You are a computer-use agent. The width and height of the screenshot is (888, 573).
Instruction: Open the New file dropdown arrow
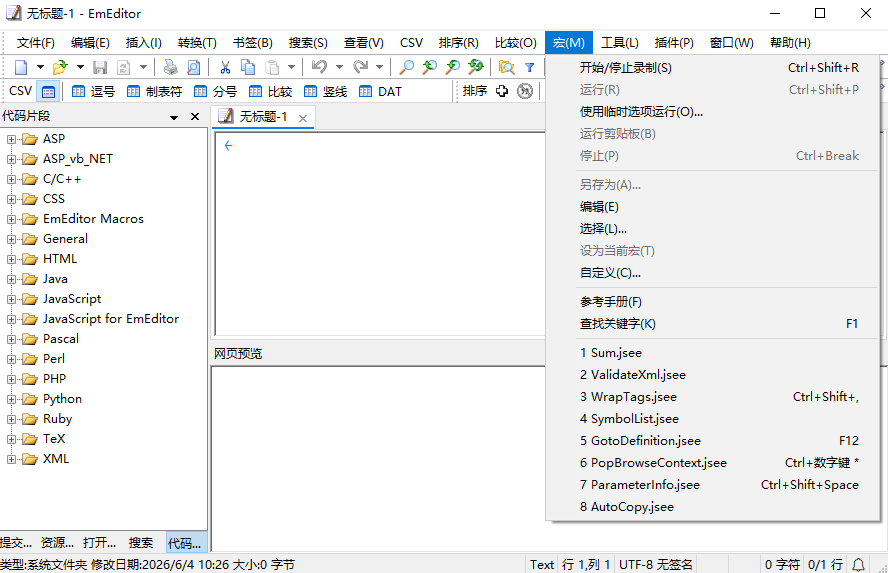pyautogui.click(x=40, y=67)
